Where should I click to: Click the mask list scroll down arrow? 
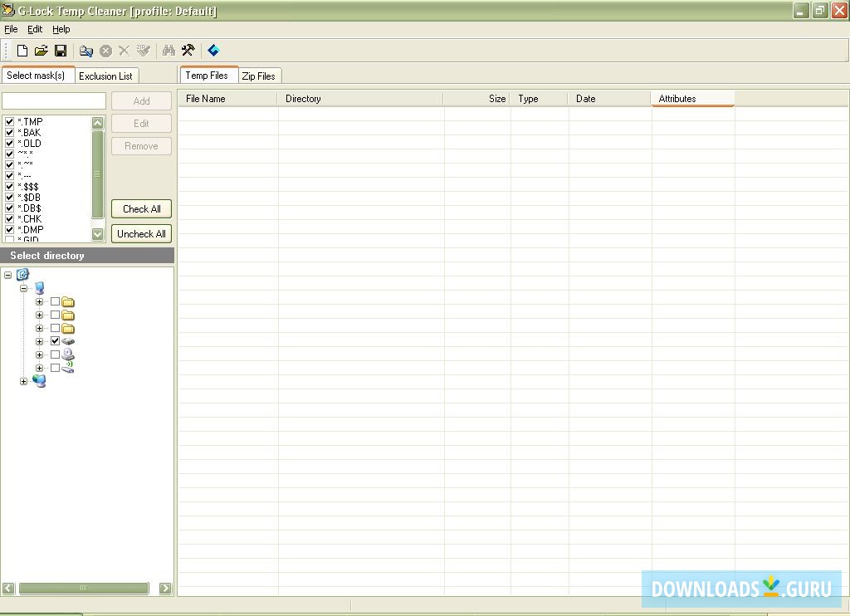(97, 235)
